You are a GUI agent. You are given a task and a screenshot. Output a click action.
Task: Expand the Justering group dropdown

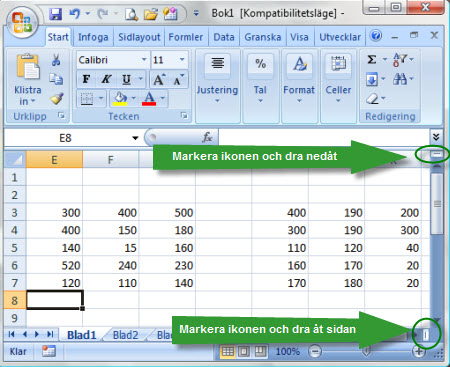click(217, 101)
